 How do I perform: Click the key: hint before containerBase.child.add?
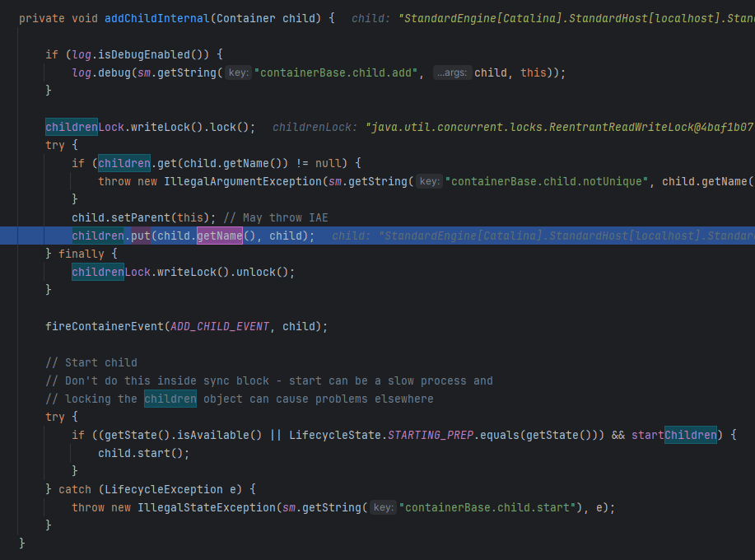238,72
